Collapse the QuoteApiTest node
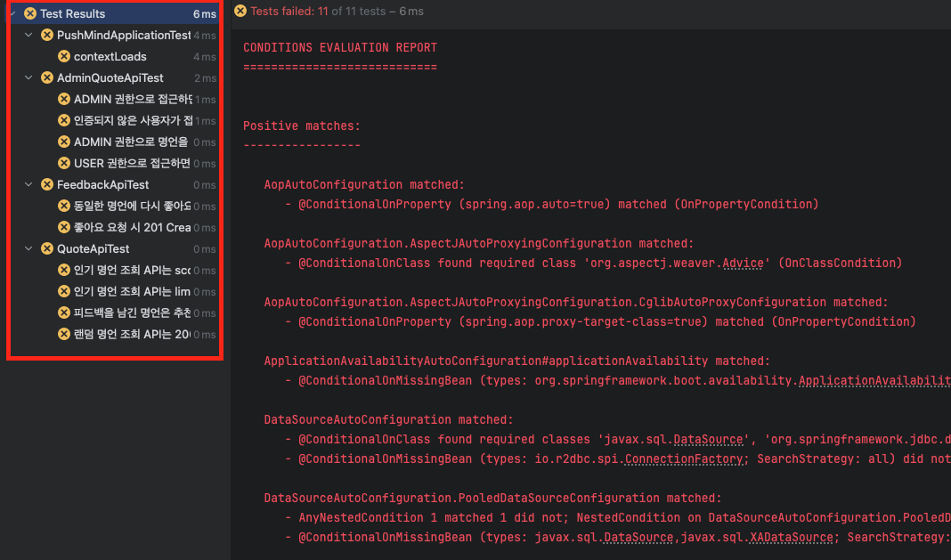The width and height of the screenshot is (951, 560). pos(28,248)
